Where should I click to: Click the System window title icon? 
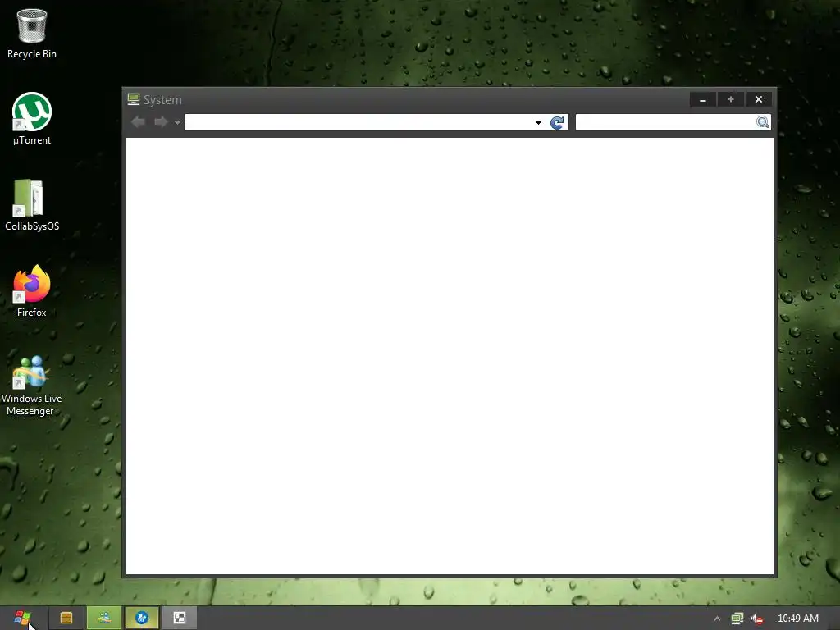click(134, 99)
